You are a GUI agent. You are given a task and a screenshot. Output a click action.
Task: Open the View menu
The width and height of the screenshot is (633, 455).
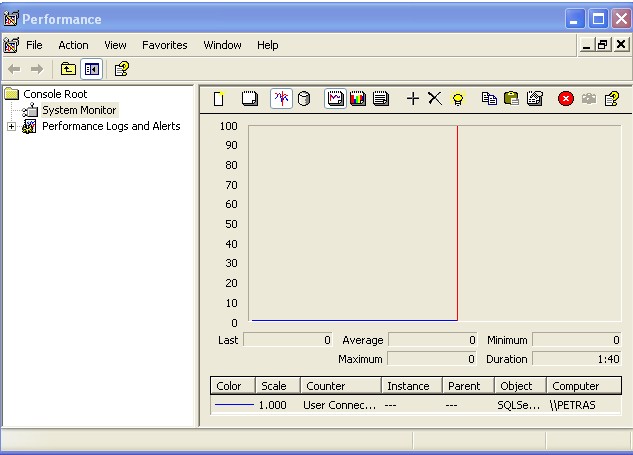tap(115, 45)
